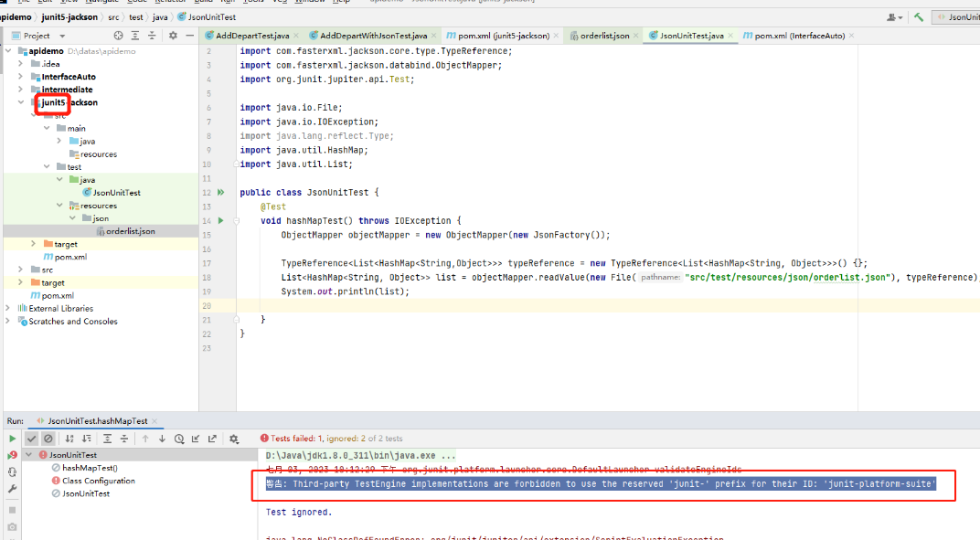Open test history clock icon
The height and width of the screenshot is (540, 980).
(x=179, y=439)
